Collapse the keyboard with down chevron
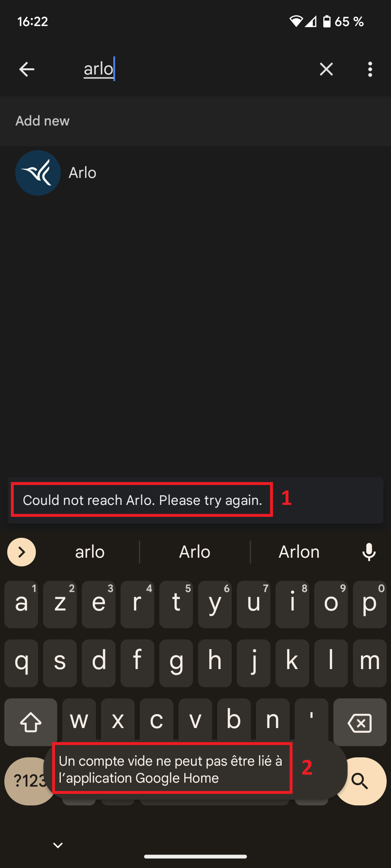 [58, 845]
